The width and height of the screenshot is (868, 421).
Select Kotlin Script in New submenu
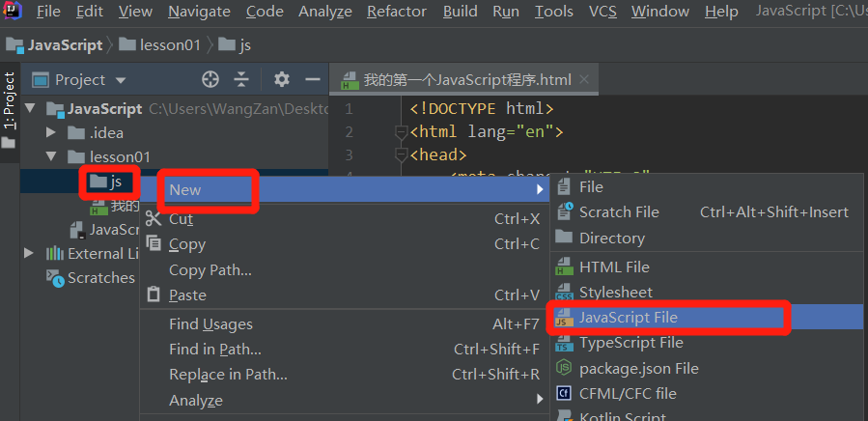707,415
